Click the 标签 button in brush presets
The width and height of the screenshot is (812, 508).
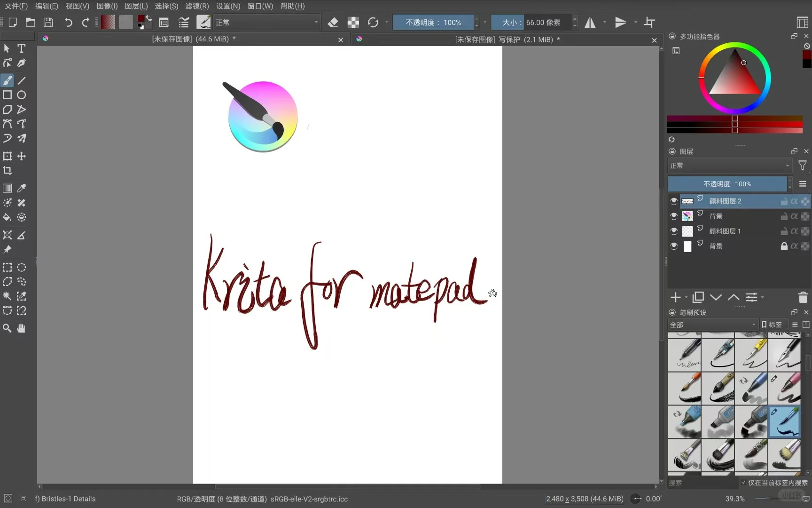pos(772,325)
